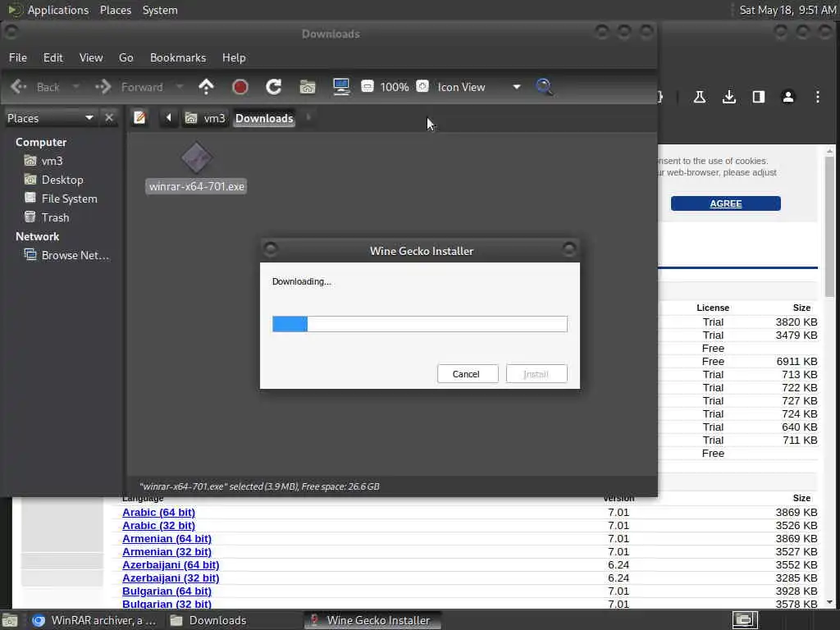Click status bar selected file text

pos(259,486)
